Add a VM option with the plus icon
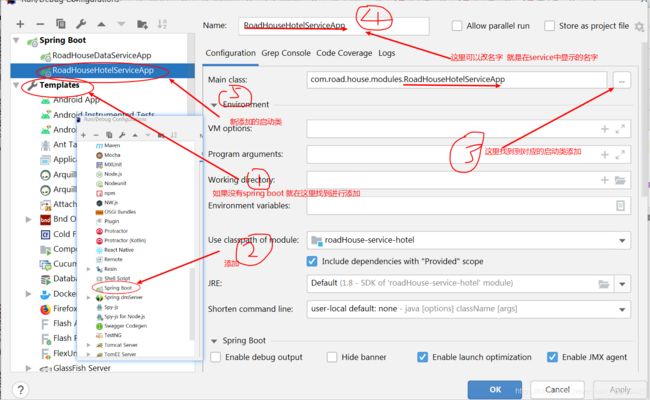 tap(605, 129)
